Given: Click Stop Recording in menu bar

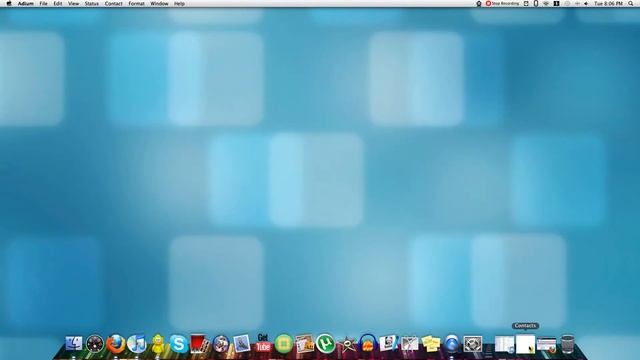Looking at the screenshot, I should [502, 4].
